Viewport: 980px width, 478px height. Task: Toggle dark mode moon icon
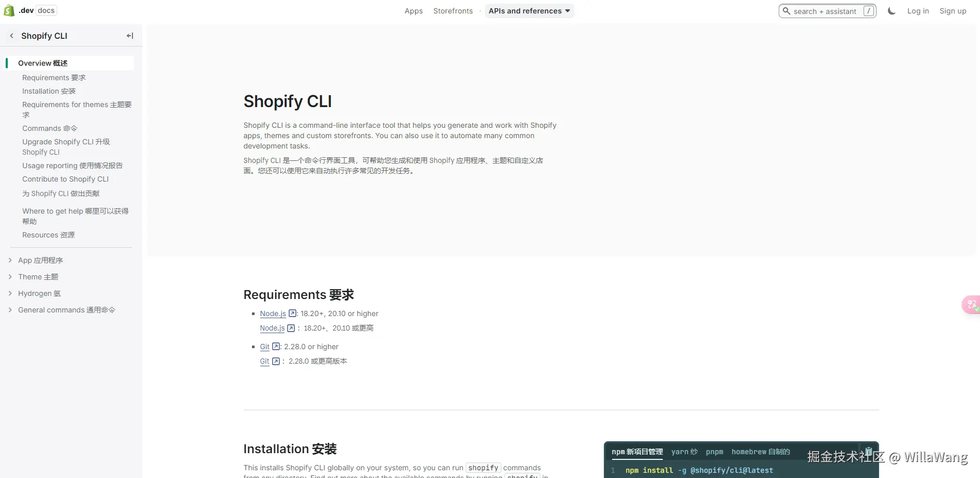pyautogui.click(x=892, y=11)
